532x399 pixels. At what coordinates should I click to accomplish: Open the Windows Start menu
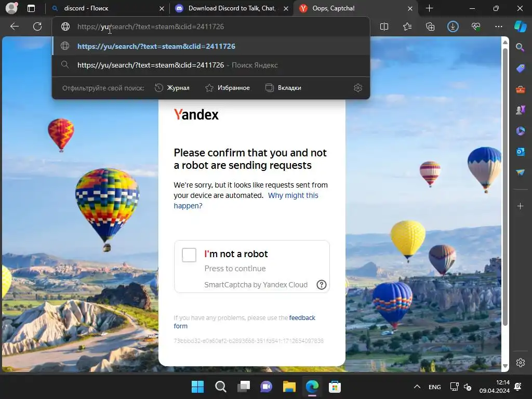[x=197, y=387]
